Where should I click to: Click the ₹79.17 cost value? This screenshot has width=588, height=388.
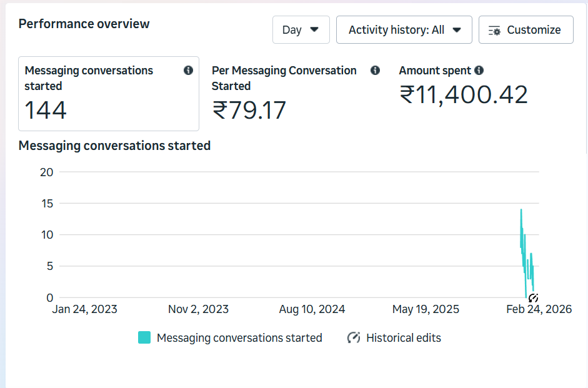[249, 111]
